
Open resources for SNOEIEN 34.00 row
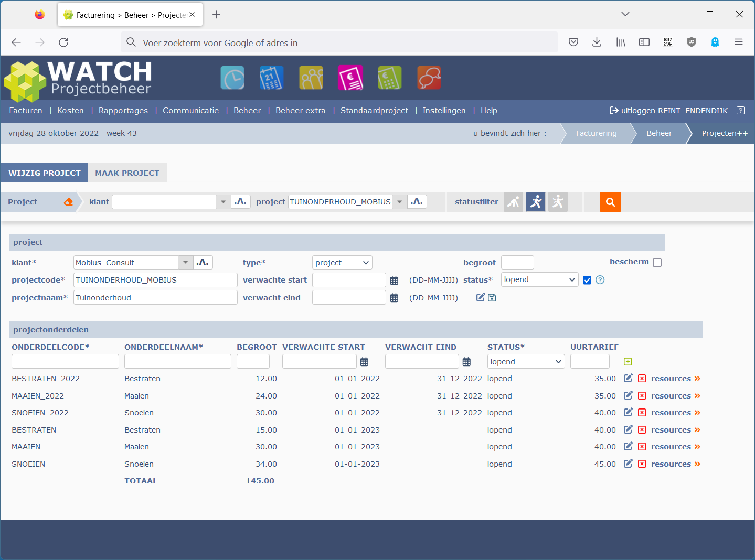coord(676,464)
